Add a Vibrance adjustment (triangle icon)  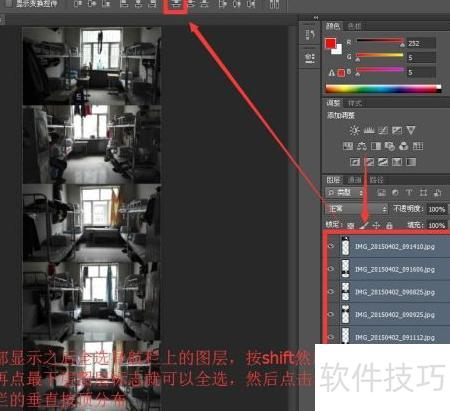click(x=411, y=130)
